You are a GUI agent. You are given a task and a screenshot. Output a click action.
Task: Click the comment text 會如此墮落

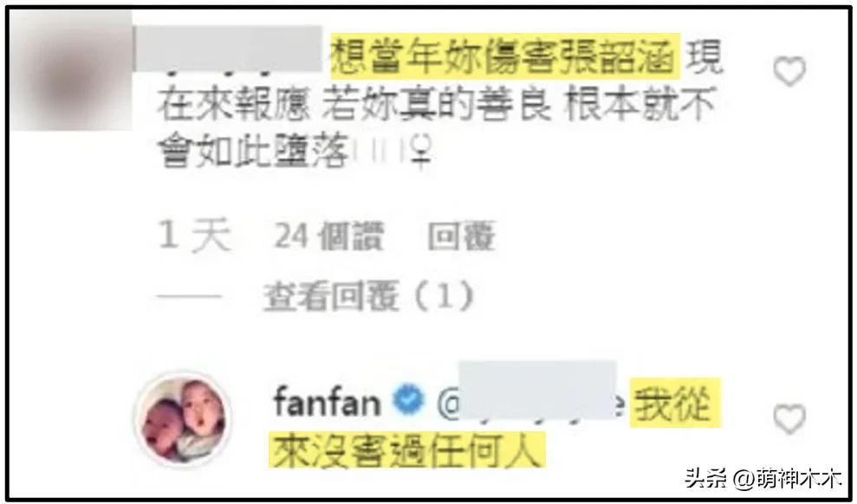pos(252,152)
